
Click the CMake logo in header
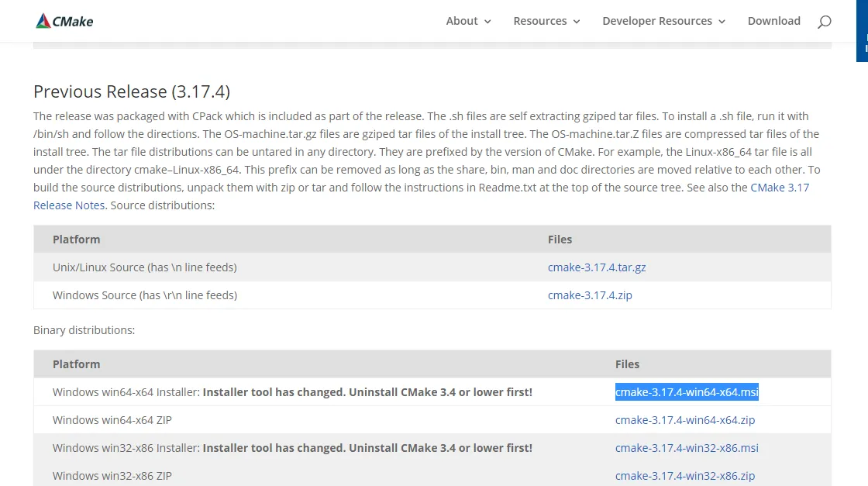pos(64,21)
